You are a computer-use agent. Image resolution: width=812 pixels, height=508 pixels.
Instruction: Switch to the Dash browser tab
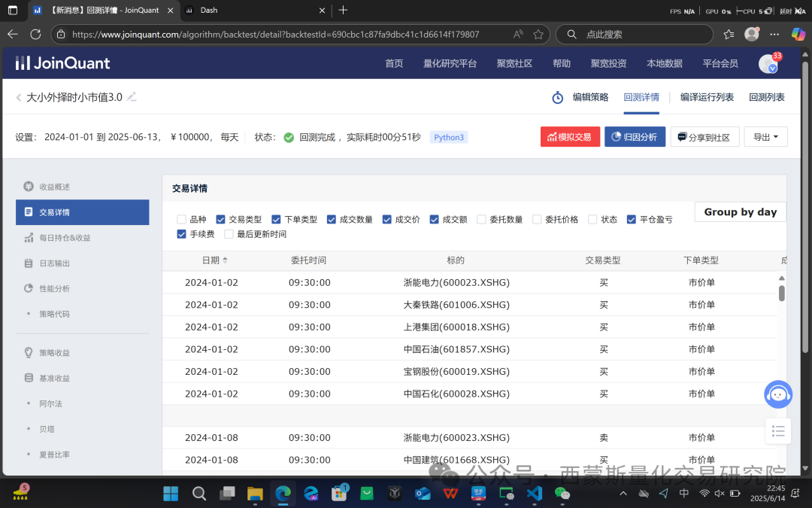tap(256, 10)
